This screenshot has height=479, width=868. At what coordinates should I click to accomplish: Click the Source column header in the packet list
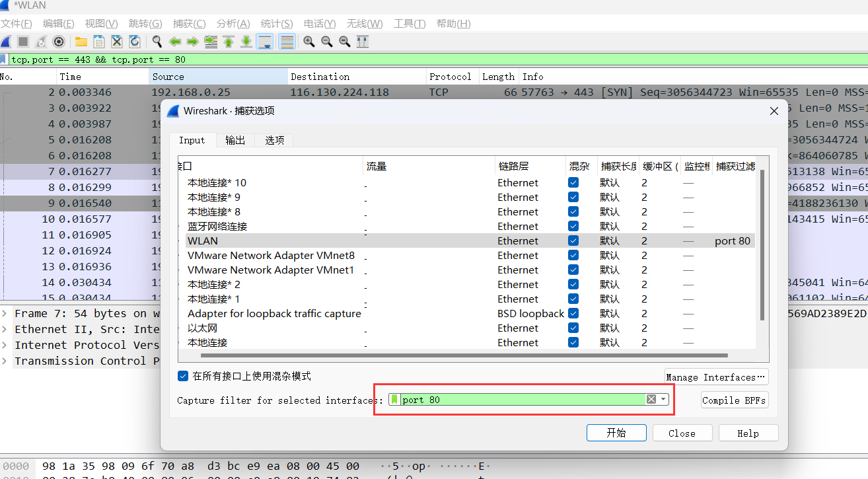(x=218, y=77)
